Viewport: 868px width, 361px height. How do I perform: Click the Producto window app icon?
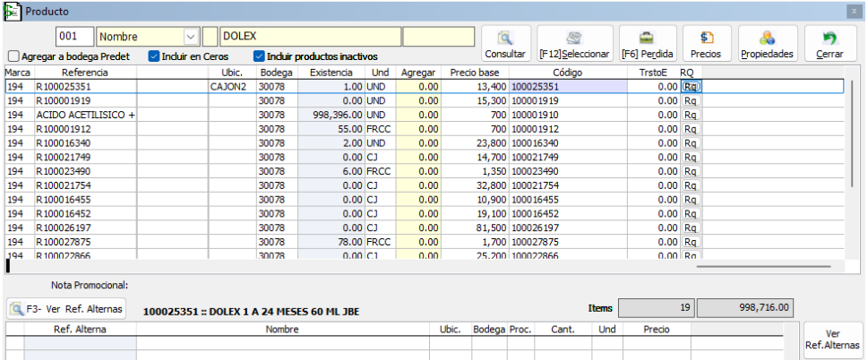13,12
